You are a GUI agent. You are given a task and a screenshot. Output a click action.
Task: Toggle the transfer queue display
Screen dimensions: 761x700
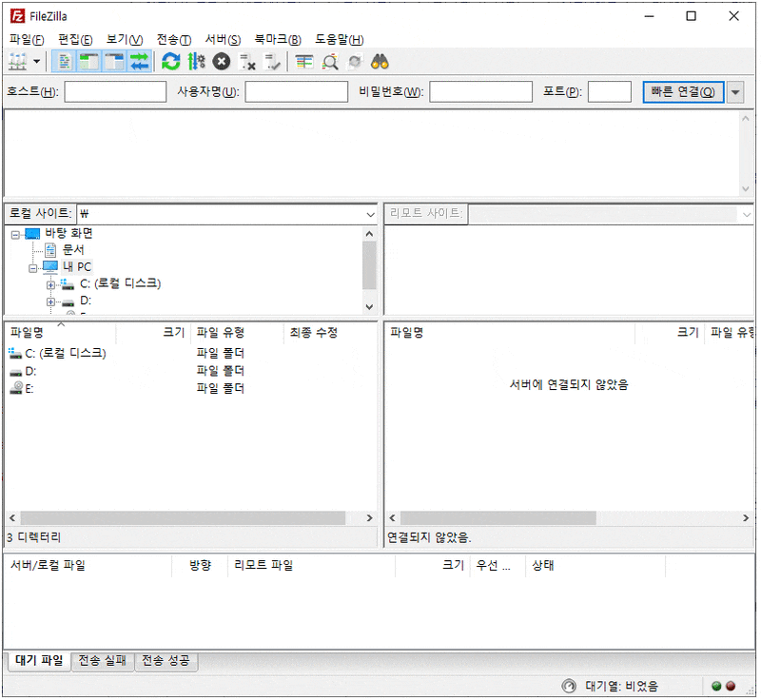(x=140, y=62)
